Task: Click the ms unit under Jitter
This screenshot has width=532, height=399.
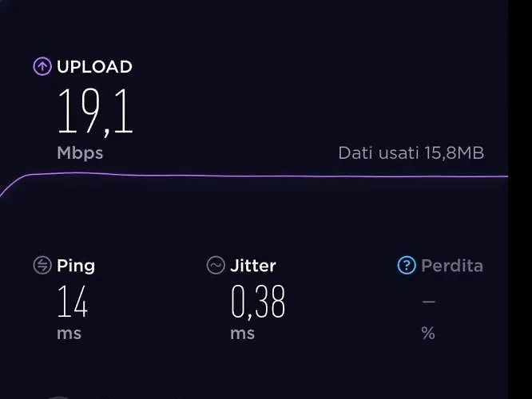Action: pyautogui.click(x=242, y=334)
